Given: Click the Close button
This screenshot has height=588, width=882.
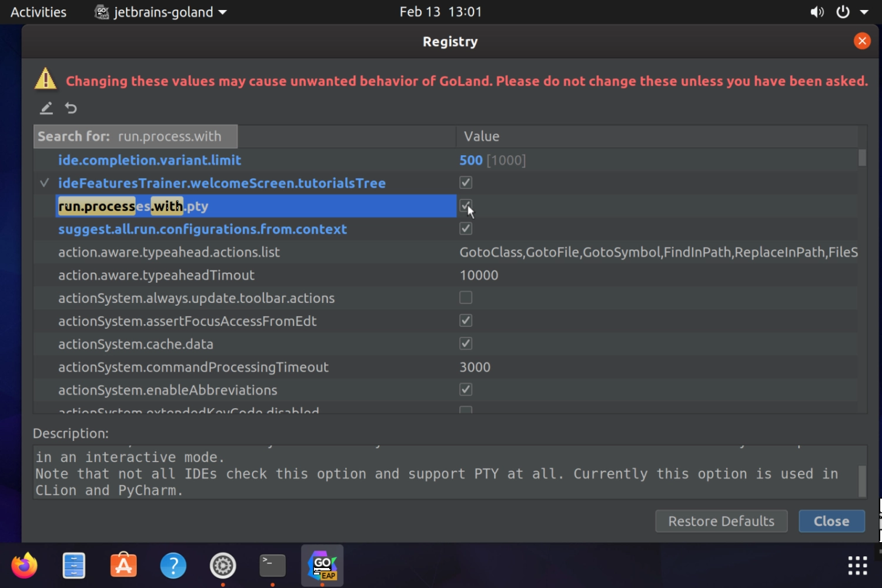Looking at the screenshot, I should [x=831, y=521].
